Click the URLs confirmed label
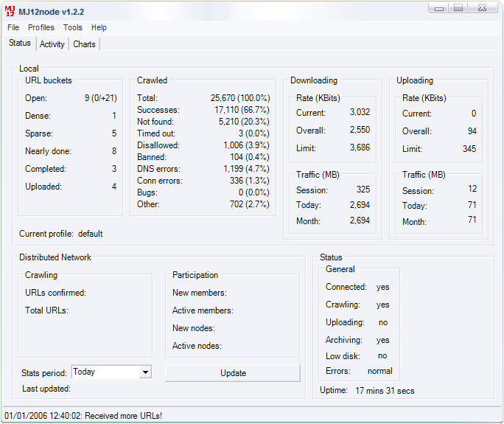Image resolution: width=504 pixels, height=424 pixels. 55,293
